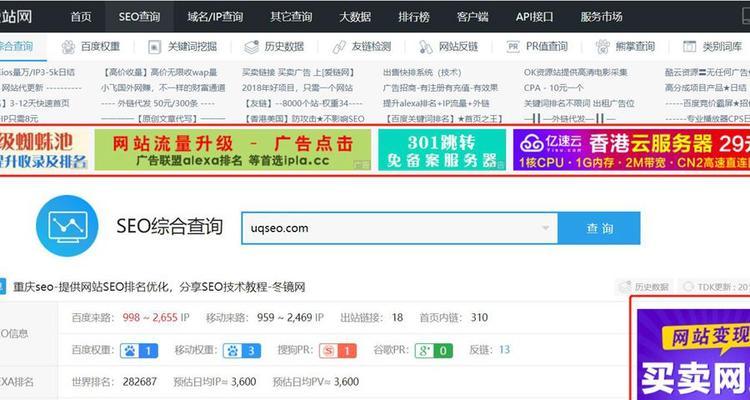750x400 pixels.
Task: Open the SEO查询 menu
Action: (x=139, y=17)
